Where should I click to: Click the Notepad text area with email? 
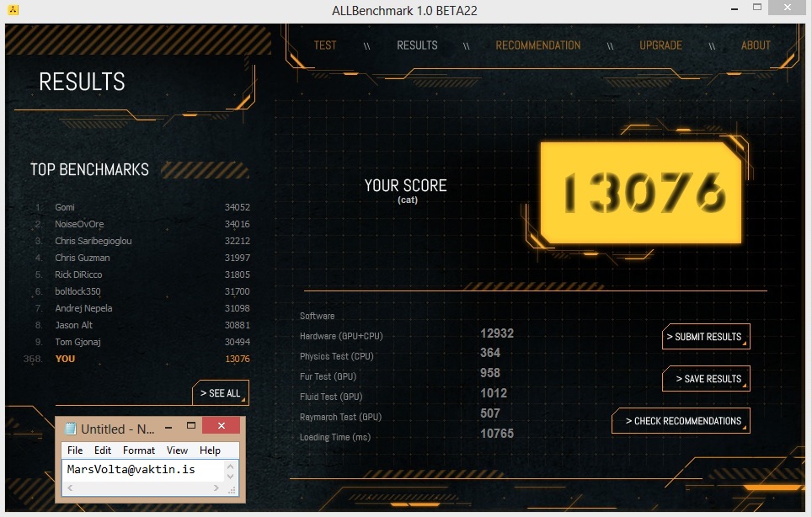(143, 469)
